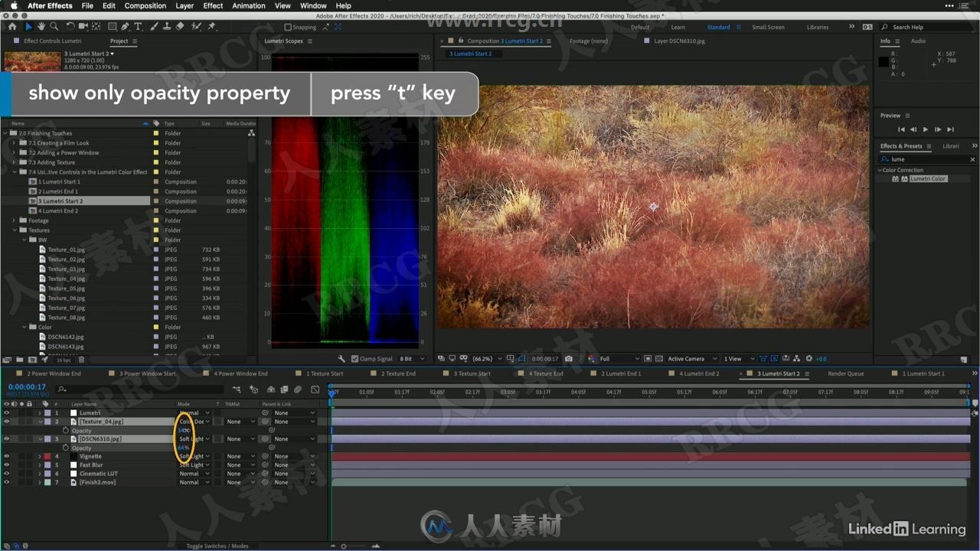This screenshot has width=980, height=551.
Task: Click Texture_04 opacity value
Action: pyautogui.click(x=184, y=431)
